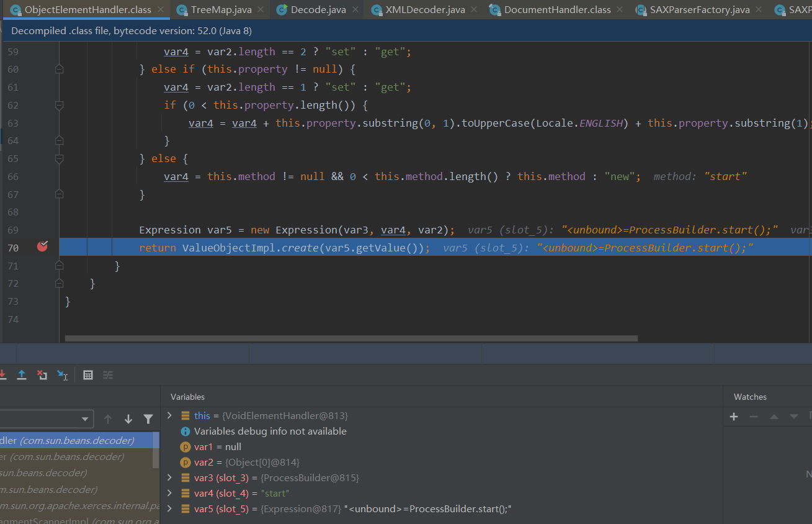Select the ObjectElementHandler.class tab
This screenshot has height=524, width=812.
point(87,10)
